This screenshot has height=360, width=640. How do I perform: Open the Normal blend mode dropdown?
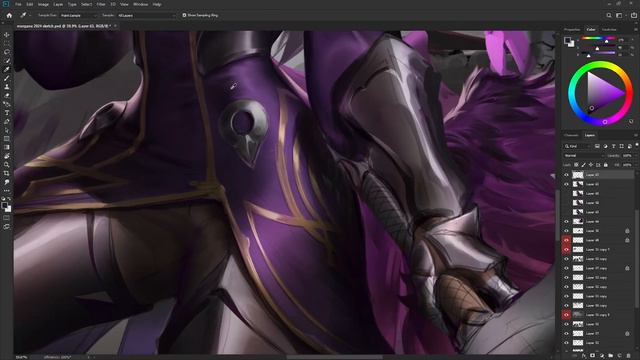[x=584, y=156]
